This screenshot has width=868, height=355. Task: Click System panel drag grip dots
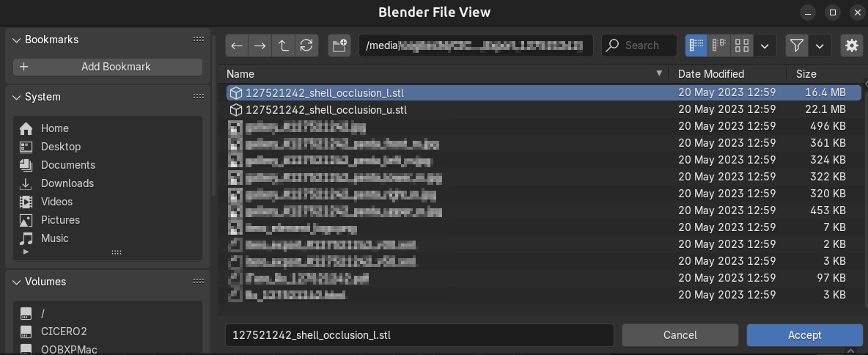point(198,96)
